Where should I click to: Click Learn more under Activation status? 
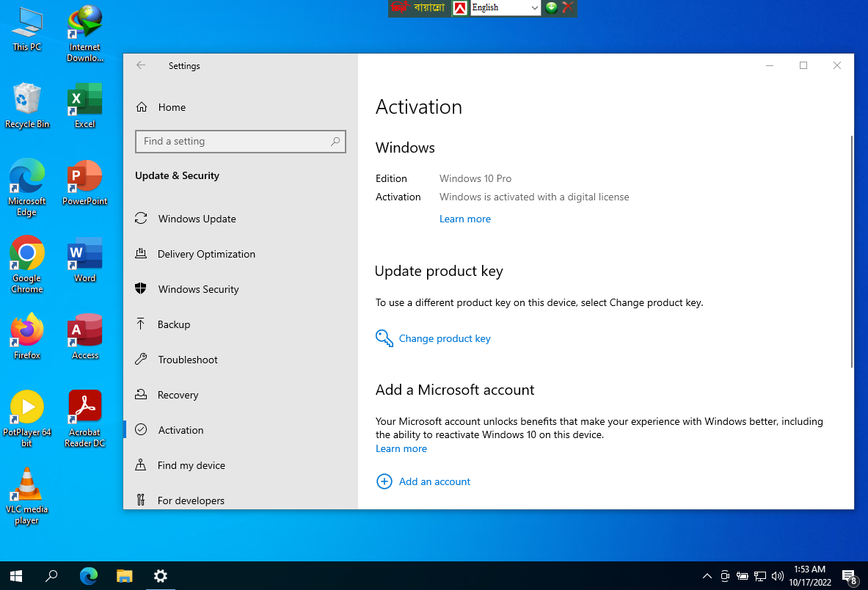tap(464, 219)
